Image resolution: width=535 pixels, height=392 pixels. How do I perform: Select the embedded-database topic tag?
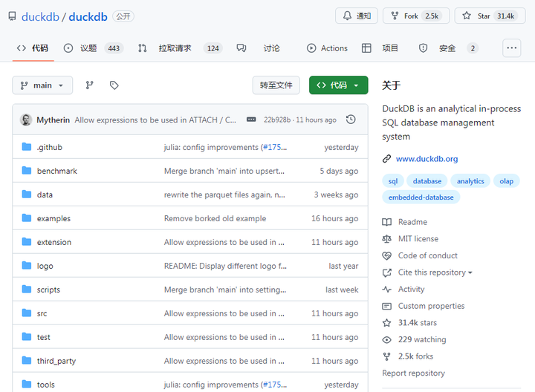point(421,197)
